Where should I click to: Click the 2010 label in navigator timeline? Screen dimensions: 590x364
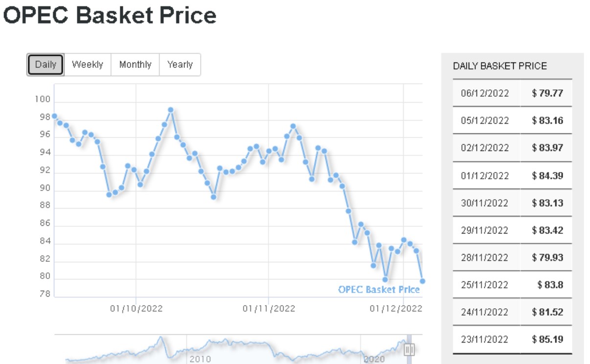tap(200, 359)
